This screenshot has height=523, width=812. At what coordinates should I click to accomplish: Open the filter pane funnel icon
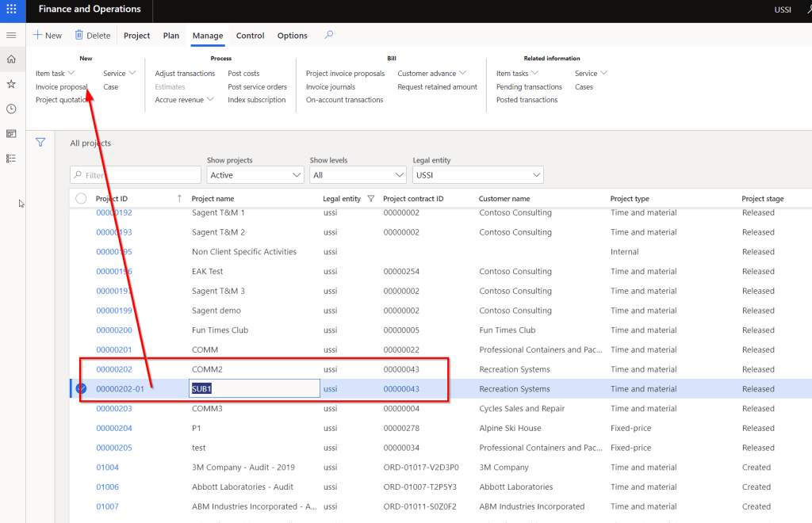click(40, 143)
